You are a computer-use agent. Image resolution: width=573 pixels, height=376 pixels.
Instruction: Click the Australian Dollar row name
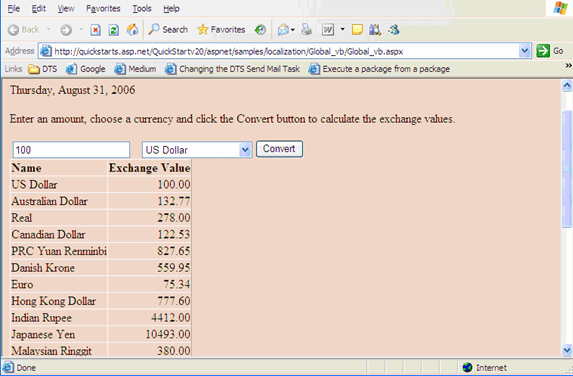coord(49,201)
